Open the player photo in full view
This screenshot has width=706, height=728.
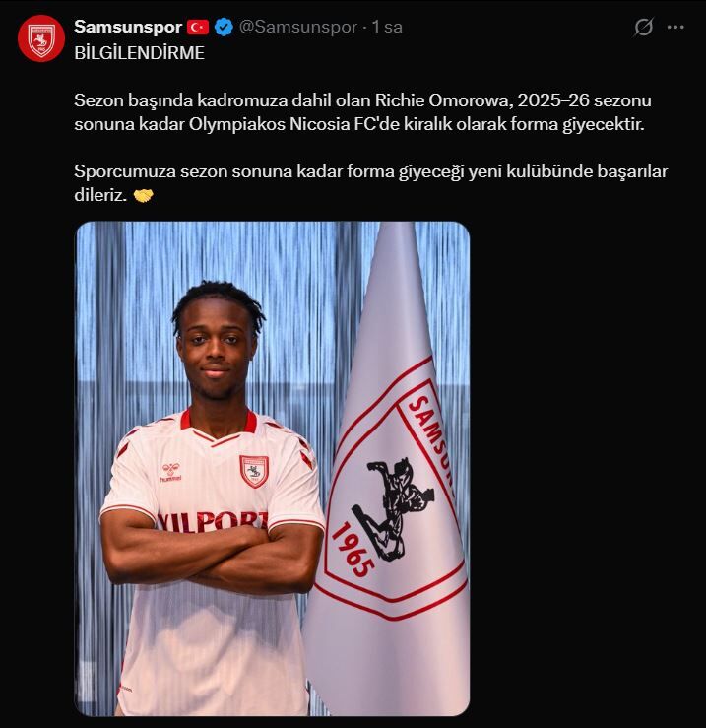(273, 469)
